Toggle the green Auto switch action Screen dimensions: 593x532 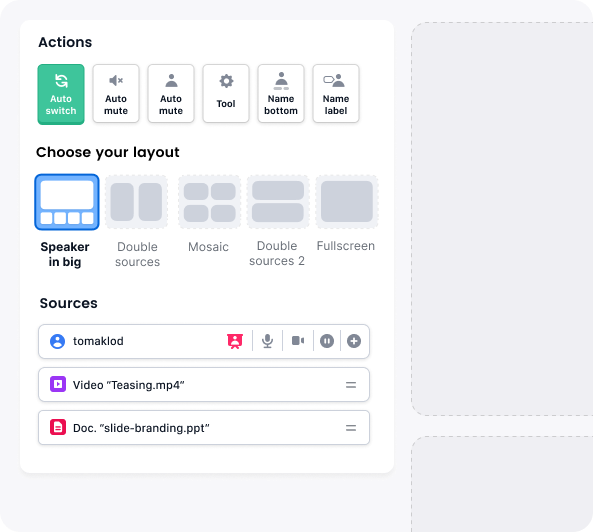[x=61, y=94]
